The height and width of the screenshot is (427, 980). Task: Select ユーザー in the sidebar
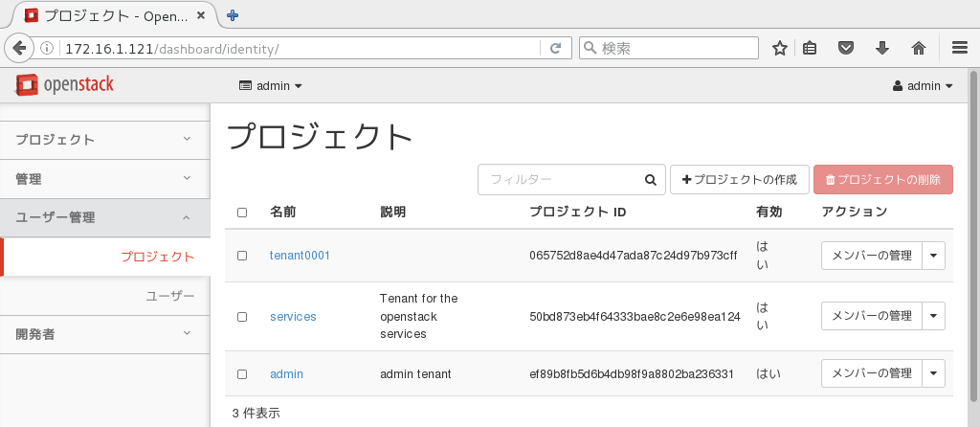pyautogui.click(x=170, y=296)
